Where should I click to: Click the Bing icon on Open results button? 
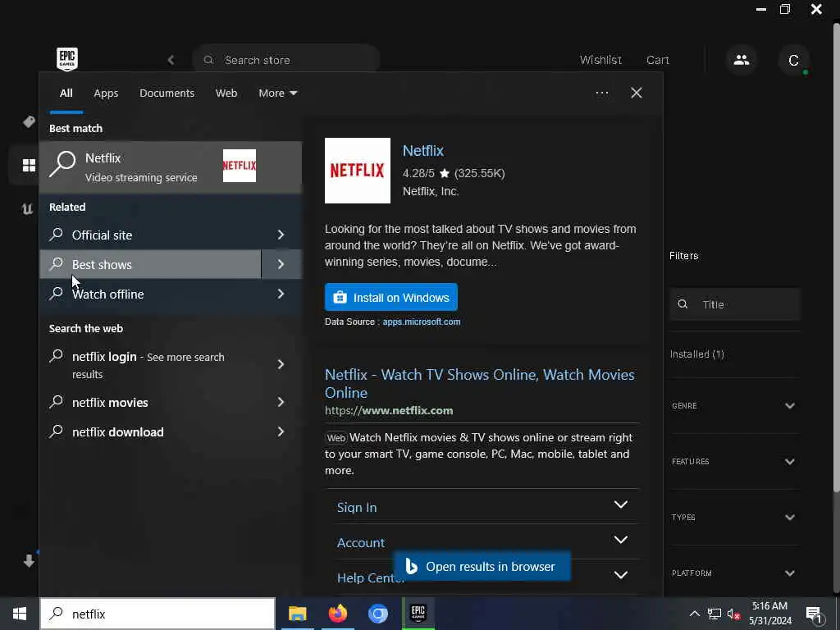tap(411, 566)
